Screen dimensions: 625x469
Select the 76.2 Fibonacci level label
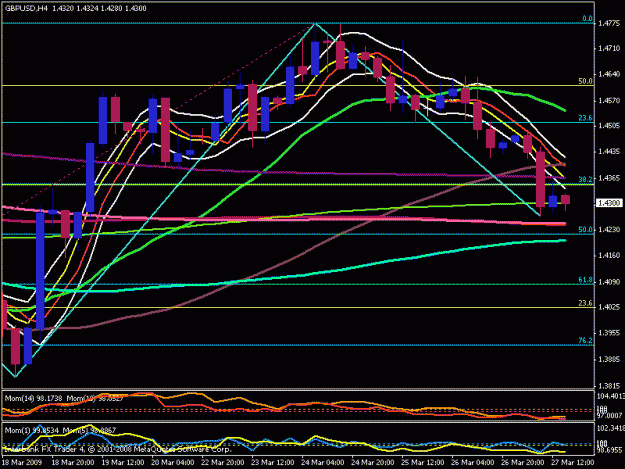pos(586,341)
